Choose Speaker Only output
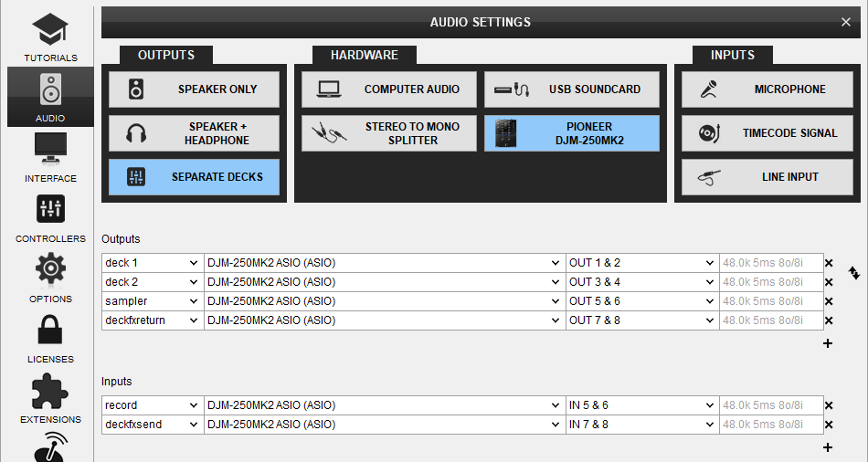The height and width of the screenshot is (462, 868). pyautogui.click(x=194, y=89)
